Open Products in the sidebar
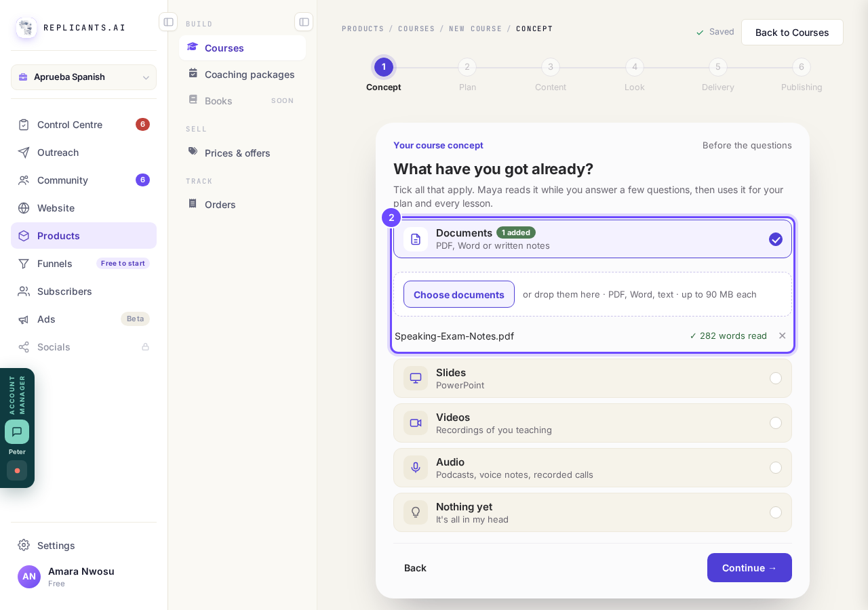This screenshot has height=610, width=868. pos(83,236)
